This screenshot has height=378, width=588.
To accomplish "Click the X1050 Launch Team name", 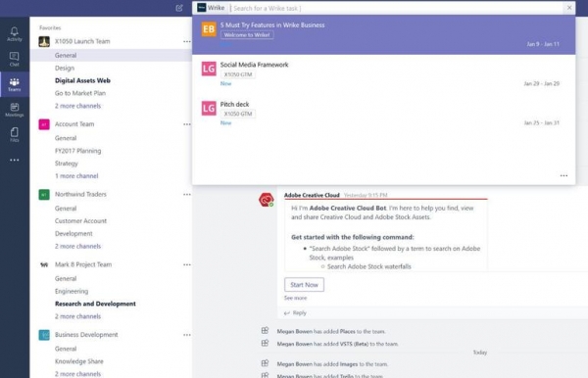I will tap(82, 41).
